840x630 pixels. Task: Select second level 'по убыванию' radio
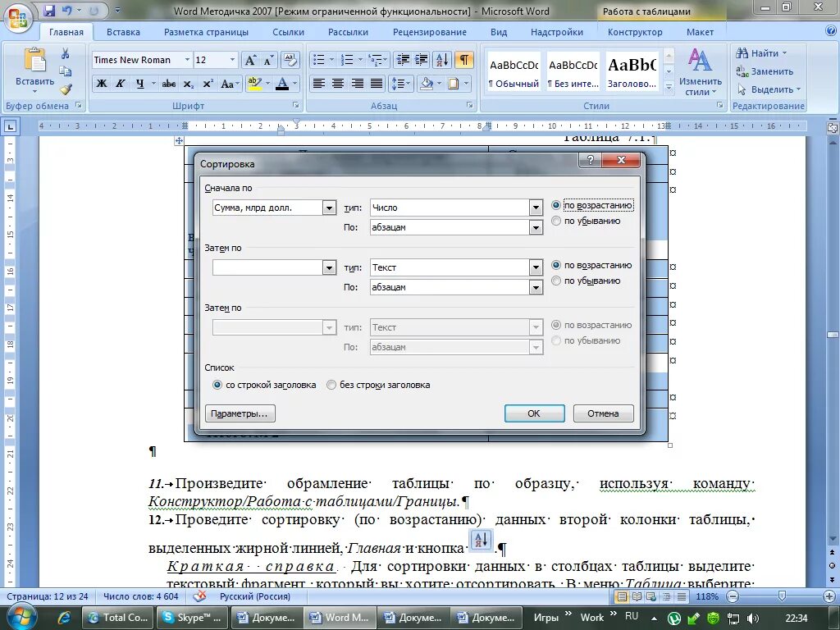(x=556, y=281)
